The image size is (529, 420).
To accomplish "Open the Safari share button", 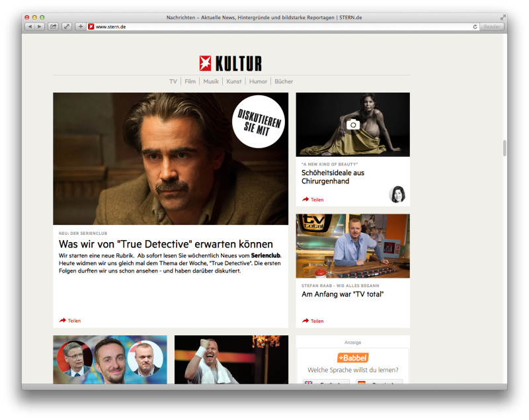I will (x=54, y=26).
